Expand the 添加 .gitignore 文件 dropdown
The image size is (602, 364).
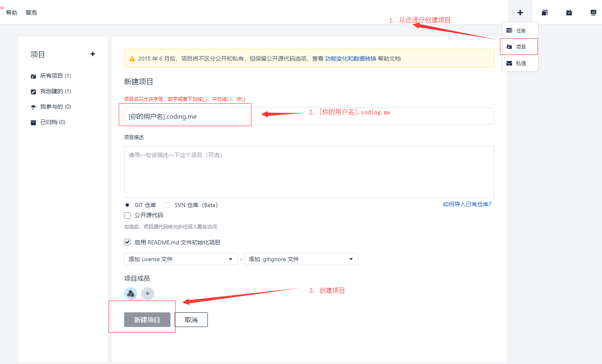coord(301,259)
